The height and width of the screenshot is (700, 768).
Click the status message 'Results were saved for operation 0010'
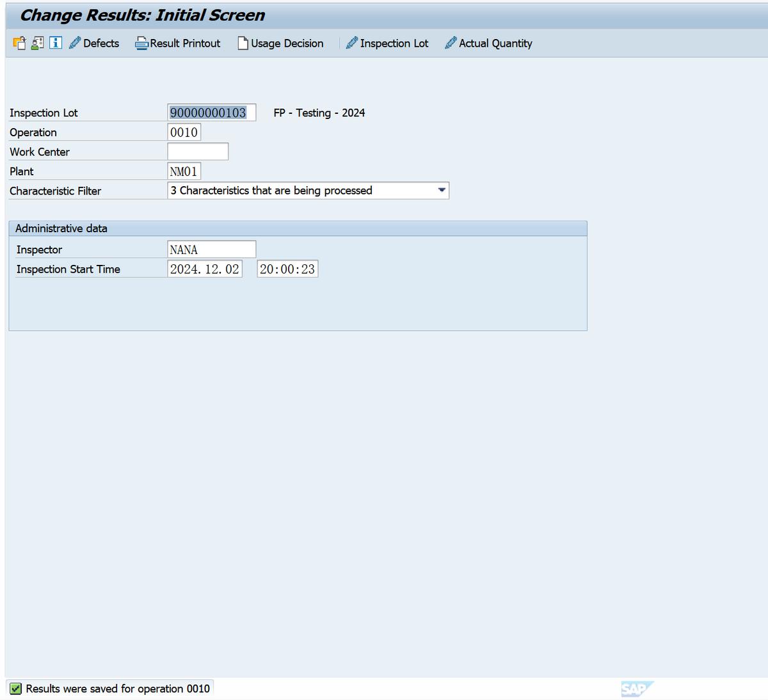(118, 688)
